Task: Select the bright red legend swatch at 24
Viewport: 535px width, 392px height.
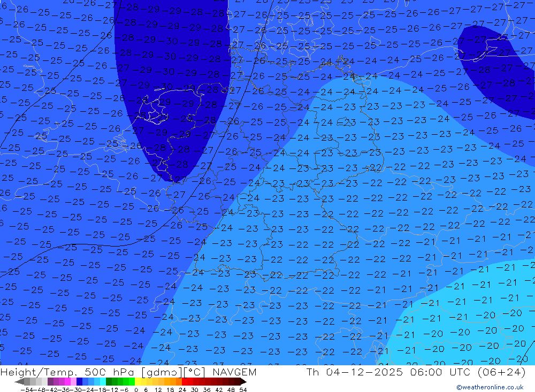Action: [x=185, y=381]
